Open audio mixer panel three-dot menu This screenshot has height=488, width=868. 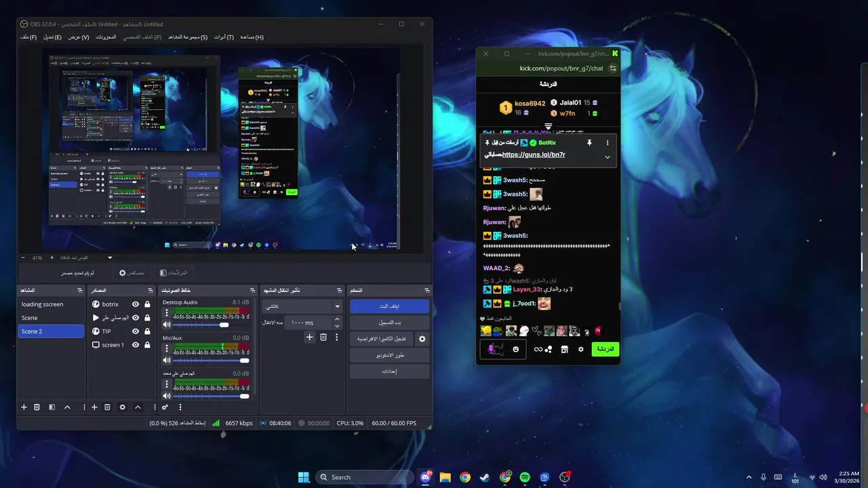pos(180,407)
